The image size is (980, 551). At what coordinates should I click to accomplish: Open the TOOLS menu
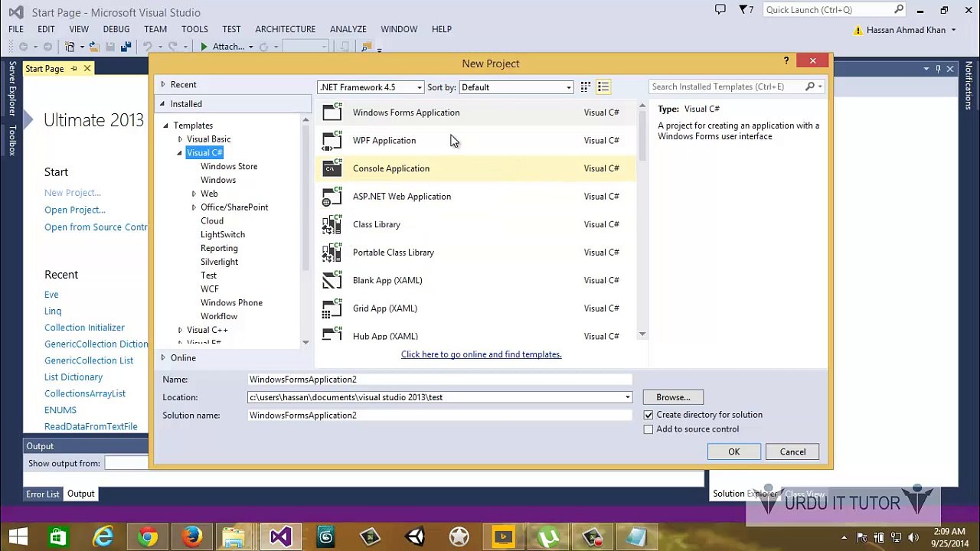[194, 29]
